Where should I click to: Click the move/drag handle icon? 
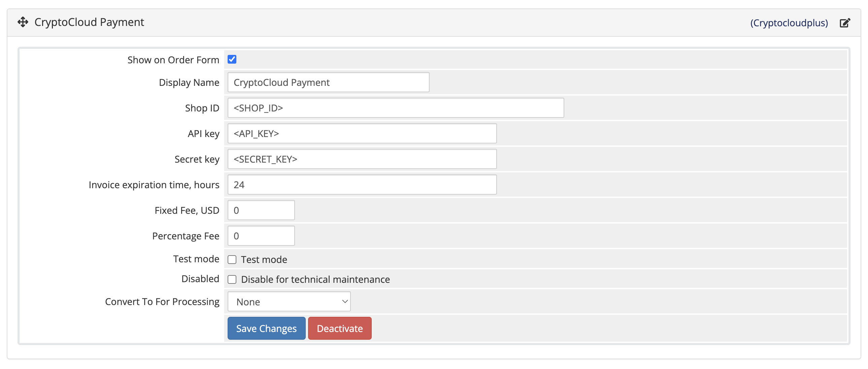click(x=23, y=22)
